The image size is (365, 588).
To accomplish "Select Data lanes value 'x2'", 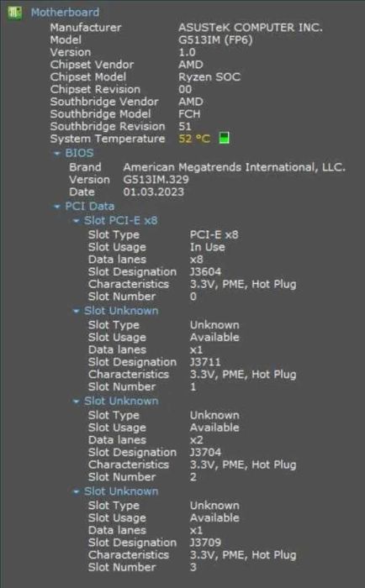I will 197,440.
